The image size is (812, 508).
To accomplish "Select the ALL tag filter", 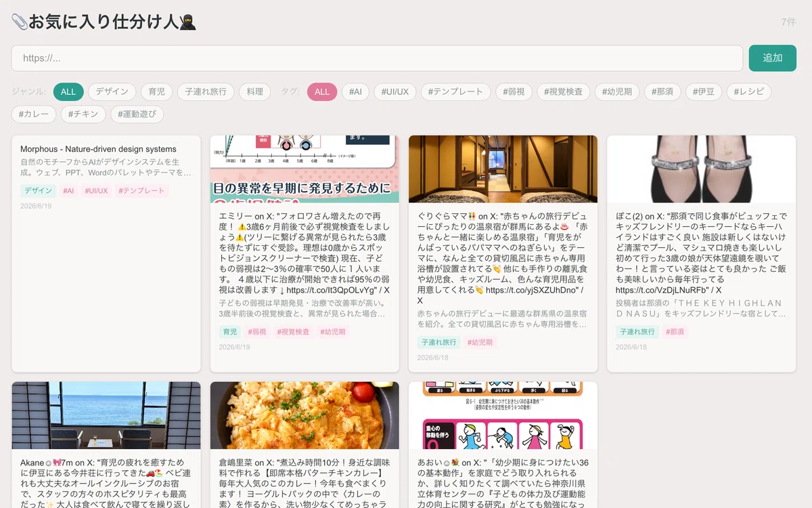I will pyautogui.click(x=322, y=91).
